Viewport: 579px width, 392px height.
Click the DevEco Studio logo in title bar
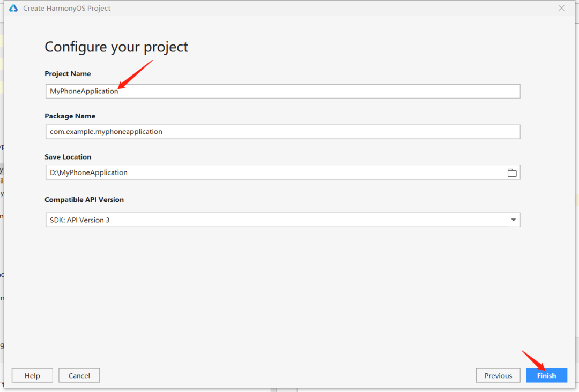tap(13, 9)
